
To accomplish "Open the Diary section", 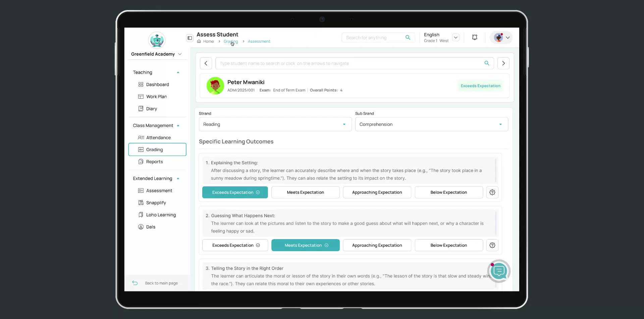I will coord(151,108).
